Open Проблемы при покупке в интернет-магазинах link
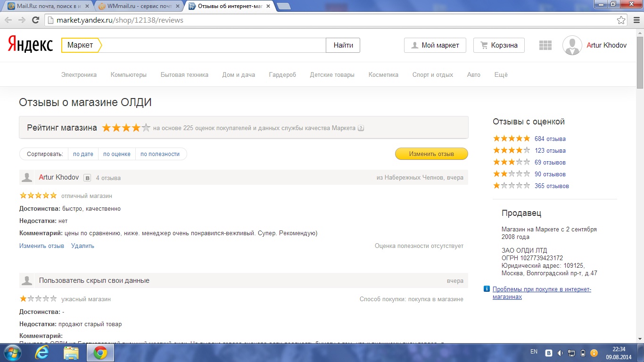 pos(542,293)
